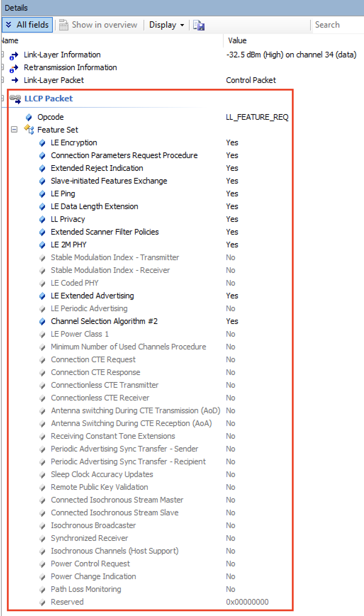Select Link-Layer Information row icon
The height and width of the screenshot is (616, 364).
click(x=14, y=56)
